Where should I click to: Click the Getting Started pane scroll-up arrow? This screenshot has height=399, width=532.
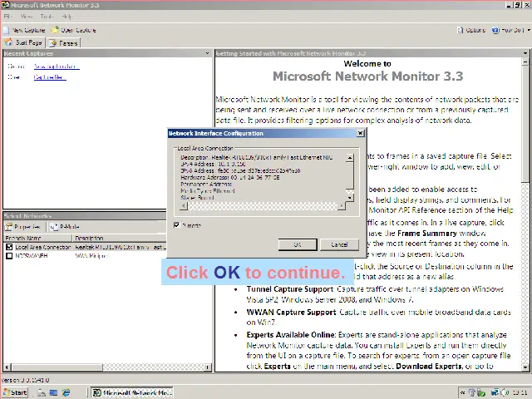525,62
